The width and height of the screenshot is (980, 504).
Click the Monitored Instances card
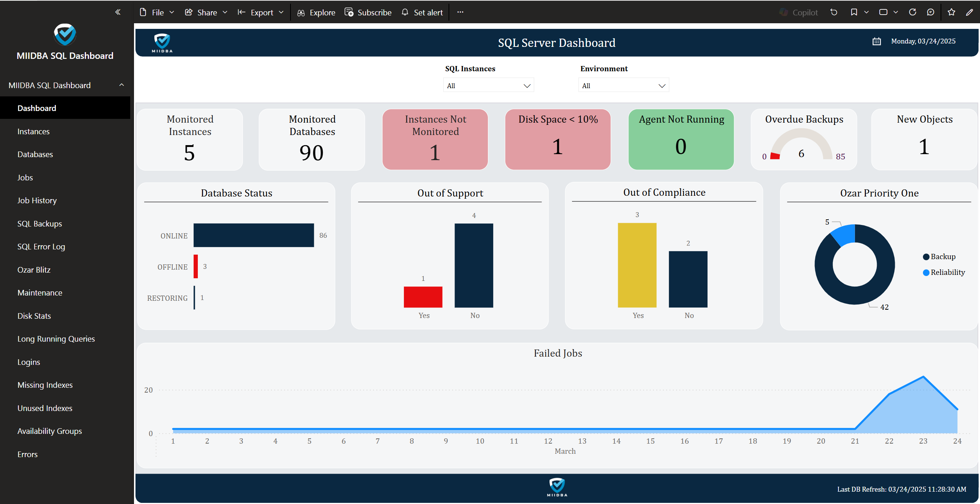coord(190,139)
